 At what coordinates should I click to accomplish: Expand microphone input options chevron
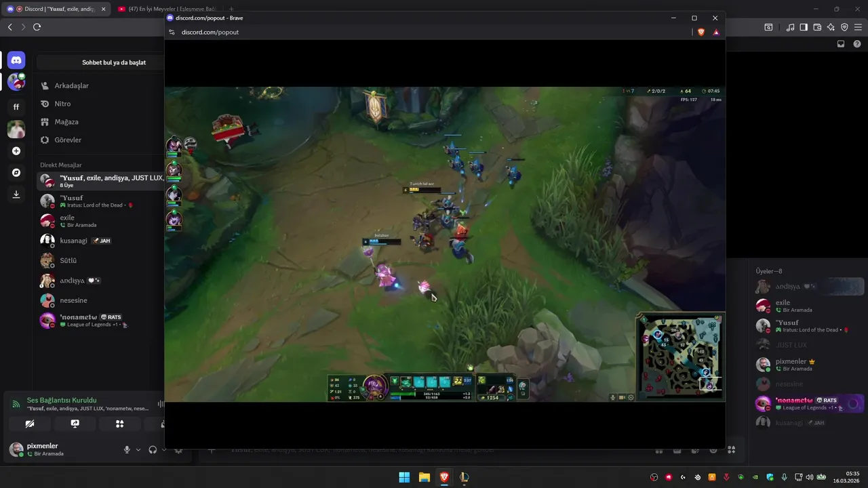138,449
